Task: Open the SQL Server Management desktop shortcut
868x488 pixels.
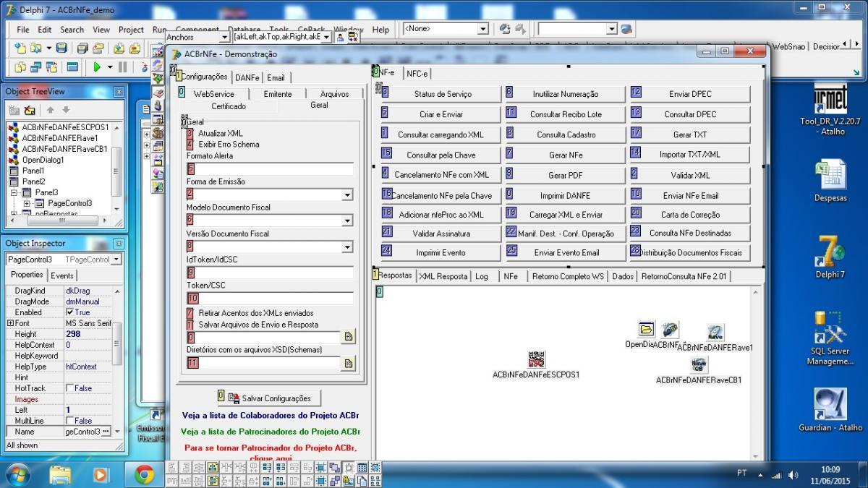Action: [x=830, y=338]
